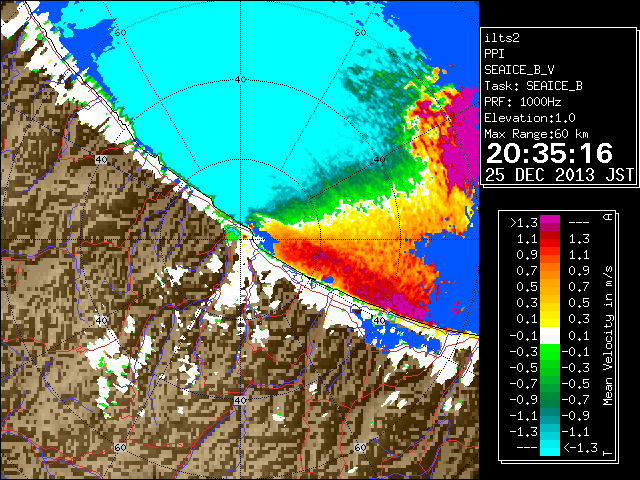This screenshot has width=640, height=480.
Task: Click the cyan swatch at color bar bottom
Action: (x=550, y=448)
